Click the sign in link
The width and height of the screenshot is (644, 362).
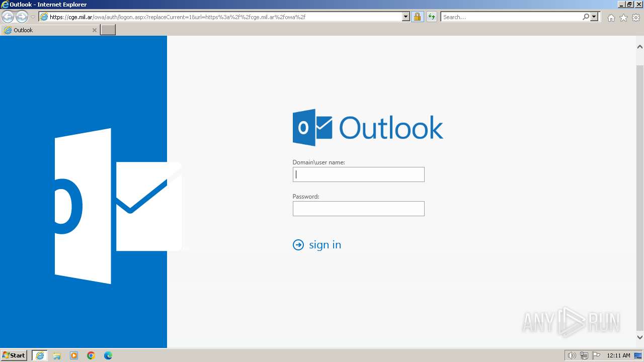point(325,245)
